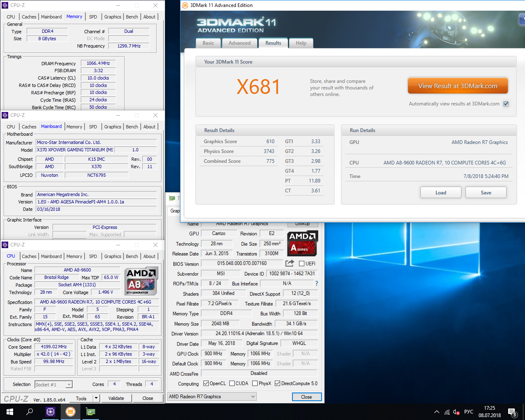525x420 pixels.
Task: Click View Result at 3DMark.com button
Action: point(458,86)
